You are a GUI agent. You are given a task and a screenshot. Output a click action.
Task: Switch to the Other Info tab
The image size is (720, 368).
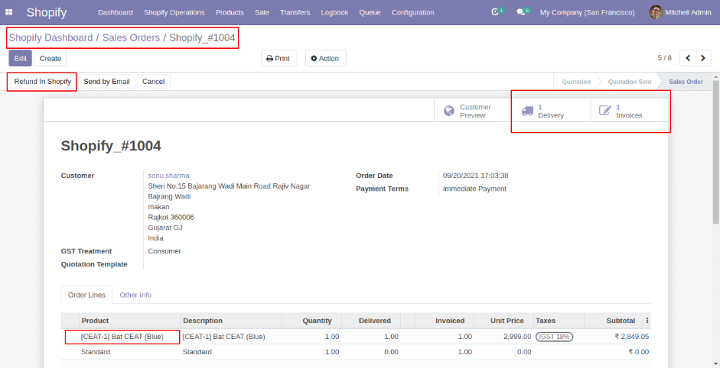135,295
